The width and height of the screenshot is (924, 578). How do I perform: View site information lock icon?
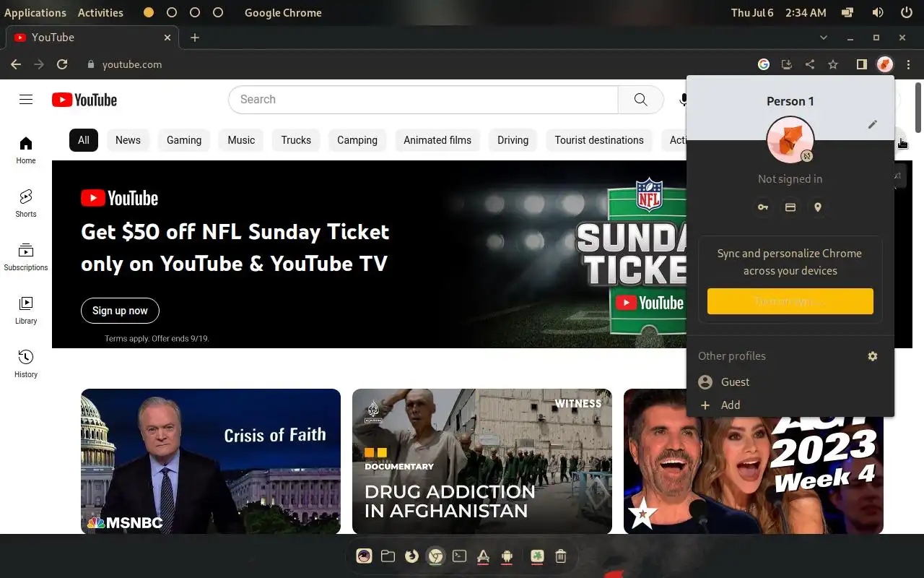tap(90, 64)
